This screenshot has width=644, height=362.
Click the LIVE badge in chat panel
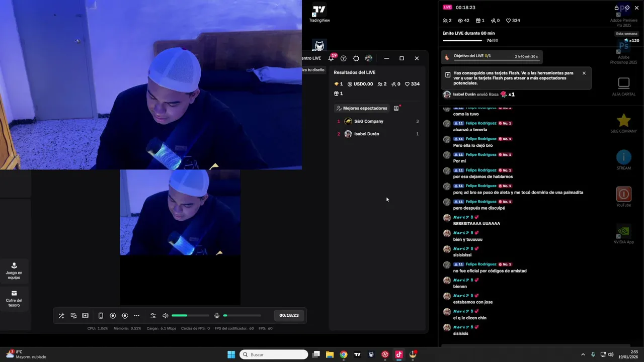(447, 8)
